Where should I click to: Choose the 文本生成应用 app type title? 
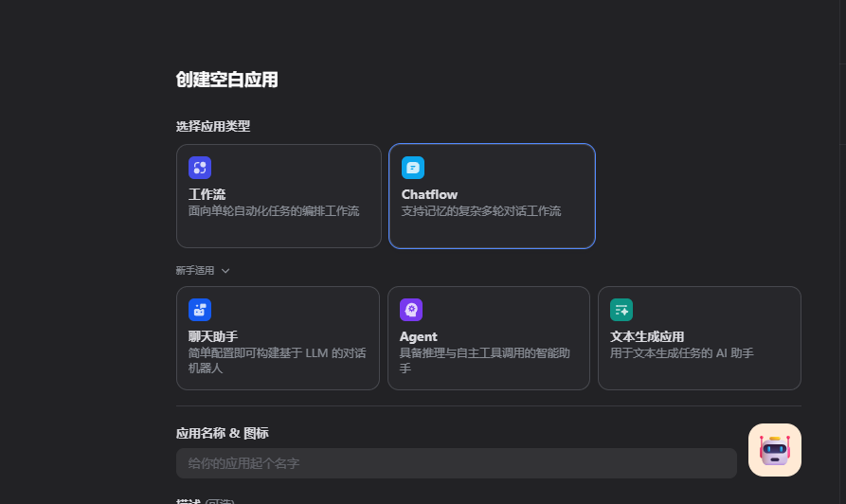point(647,336)
